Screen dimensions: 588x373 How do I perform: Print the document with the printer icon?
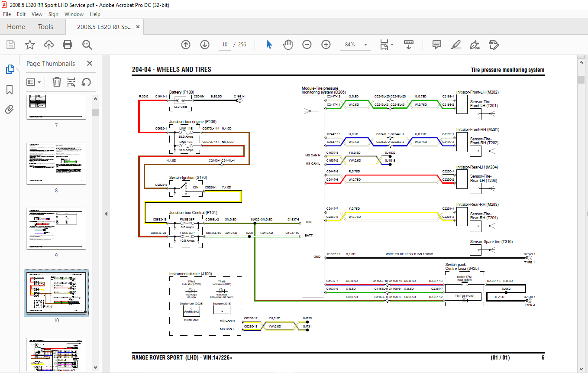pyautogui.click(x=68, y=45)
